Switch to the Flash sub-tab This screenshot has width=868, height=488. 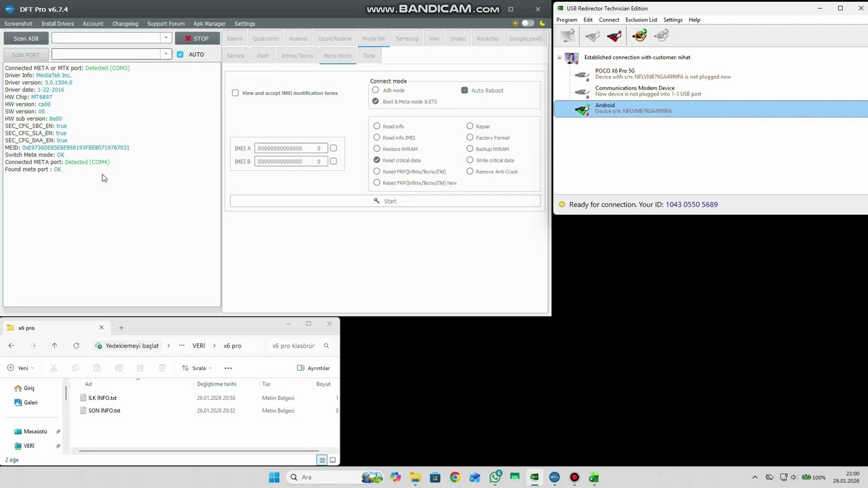click(x=263, y=56)
